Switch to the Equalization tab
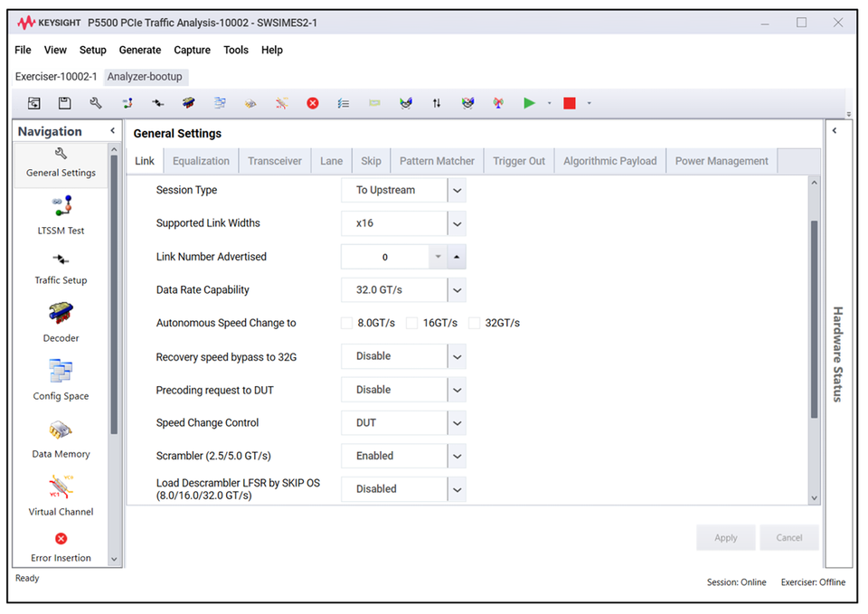868x614 pixels. point(201,161)
